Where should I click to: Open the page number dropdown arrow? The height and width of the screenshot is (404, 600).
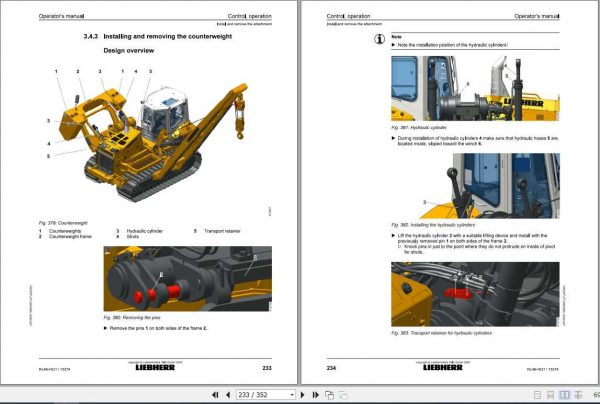(x=292, y=395)
